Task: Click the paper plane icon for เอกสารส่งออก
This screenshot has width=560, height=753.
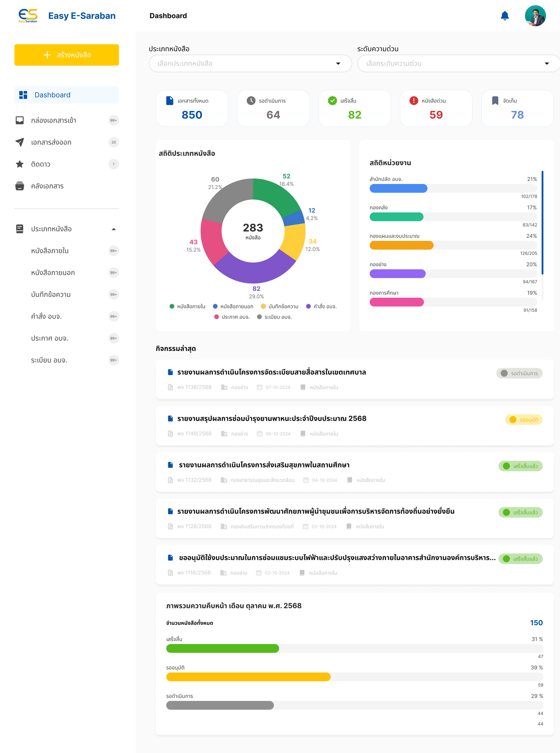Action: (20, 142)
